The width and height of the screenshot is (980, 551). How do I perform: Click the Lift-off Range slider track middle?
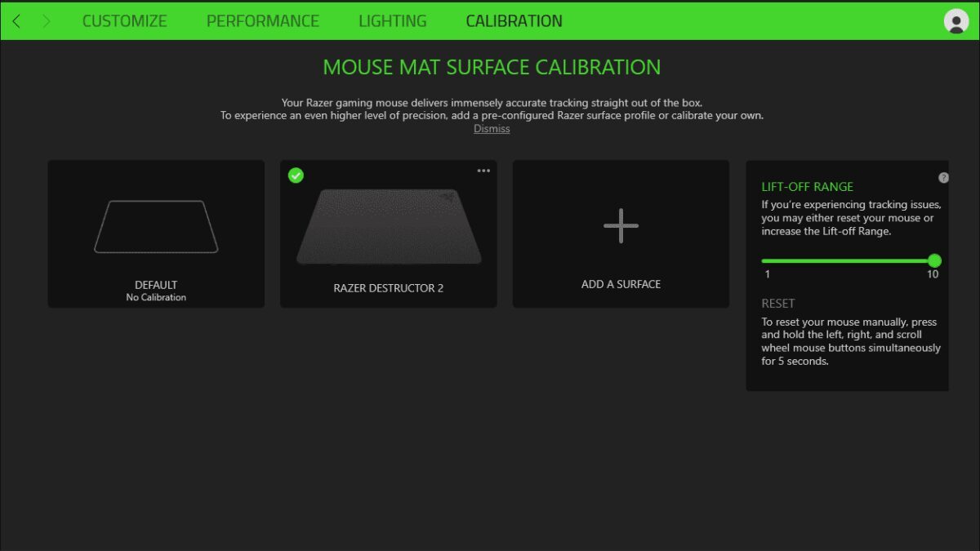pyautogui.click(x=849, y=260)
